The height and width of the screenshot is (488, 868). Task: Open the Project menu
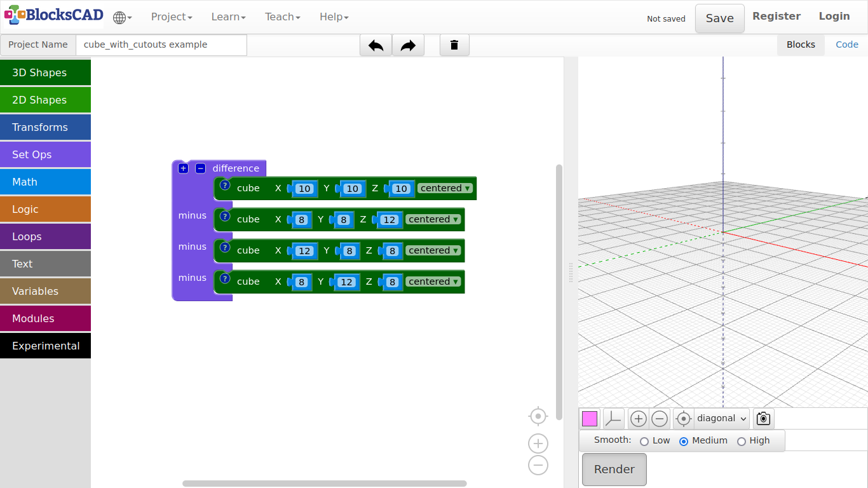click(x=171, y=17)
